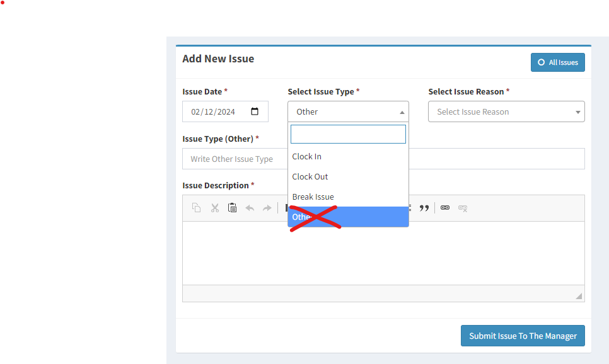Open the All Issues button
The height and width of the screenshot is (364, 609).
click(557, 62)
